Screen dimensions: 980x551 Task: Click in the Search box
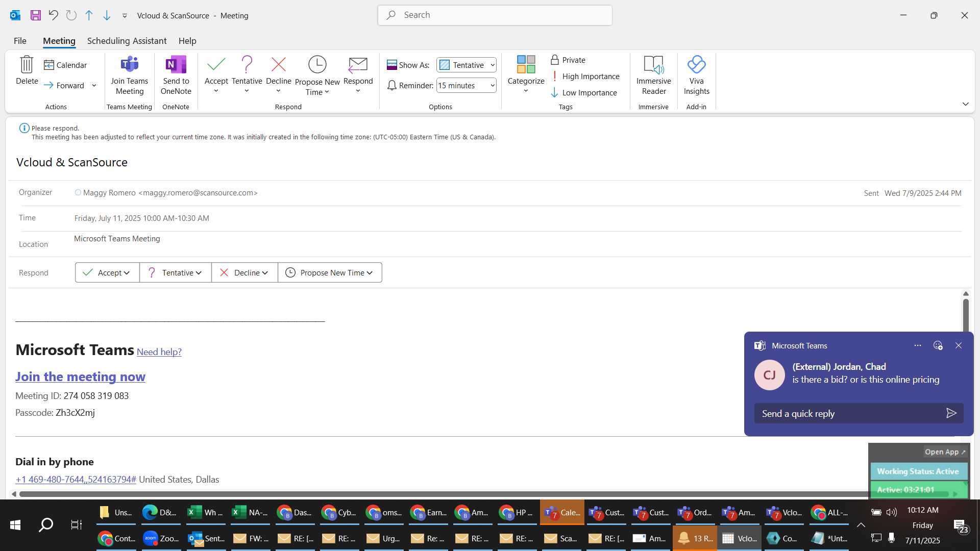click(495, 15)
